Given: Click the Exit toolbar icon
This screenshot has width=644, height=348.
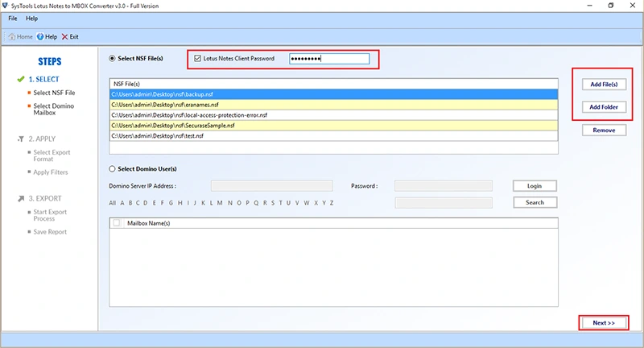Looking at the screenshot, I should point(65,36).
